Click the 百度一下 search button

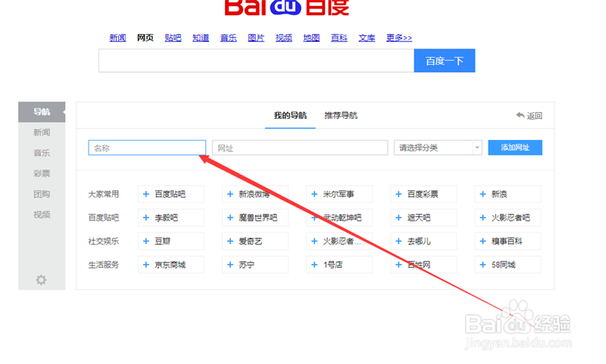pyautogui.click(x=445, y=61)
